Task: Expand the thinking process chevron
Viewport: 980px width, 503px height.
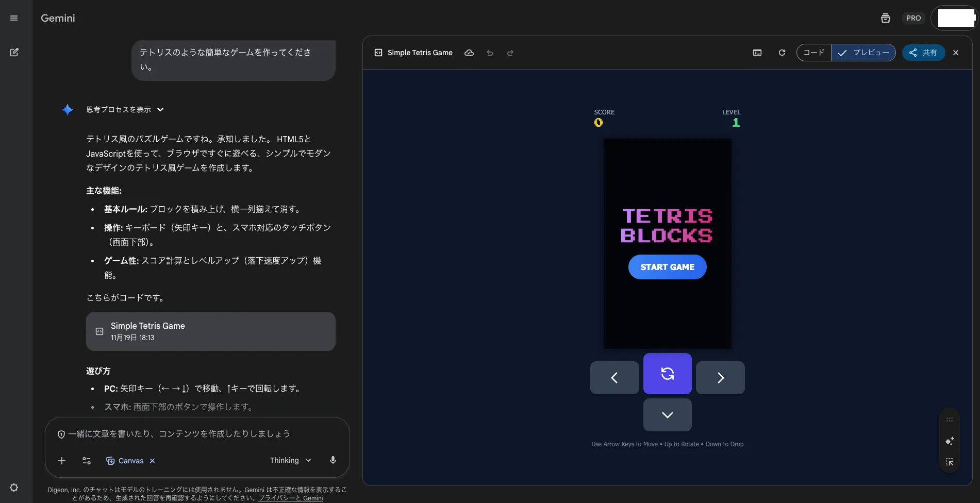Action: coord(160,109)
